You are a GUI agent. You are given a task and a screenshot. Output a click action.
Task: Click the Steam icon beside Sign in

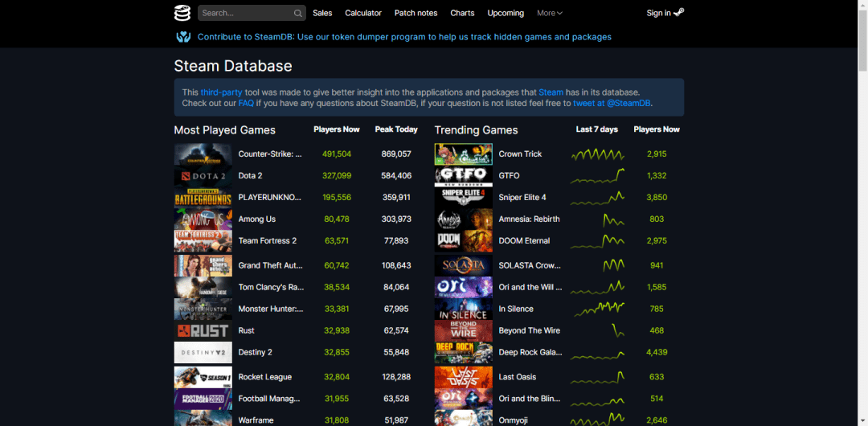(679, 12)
